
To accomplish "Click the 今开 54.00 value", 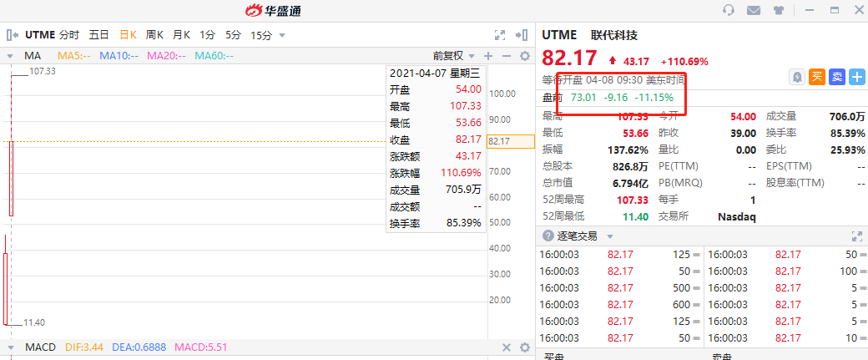I will click(x=744, y=116).
